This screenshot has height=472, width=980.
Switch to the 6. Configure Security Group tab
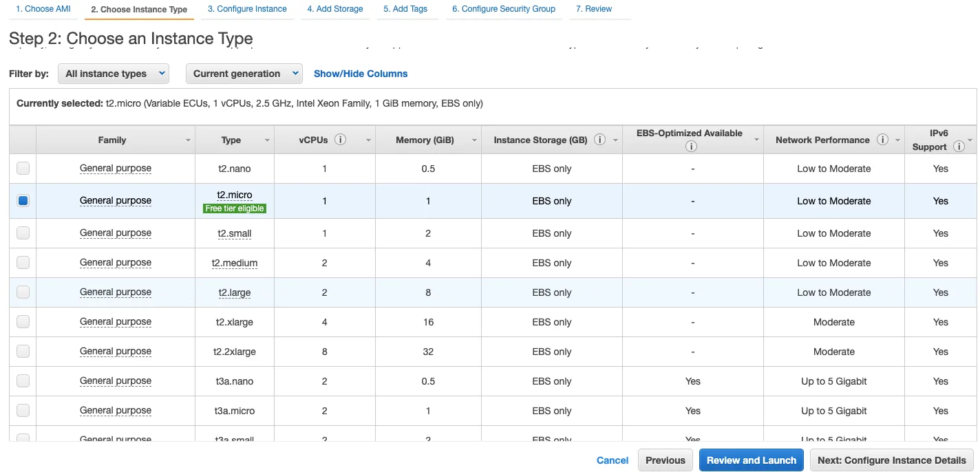pyautogui.click(x=503, y=9)
